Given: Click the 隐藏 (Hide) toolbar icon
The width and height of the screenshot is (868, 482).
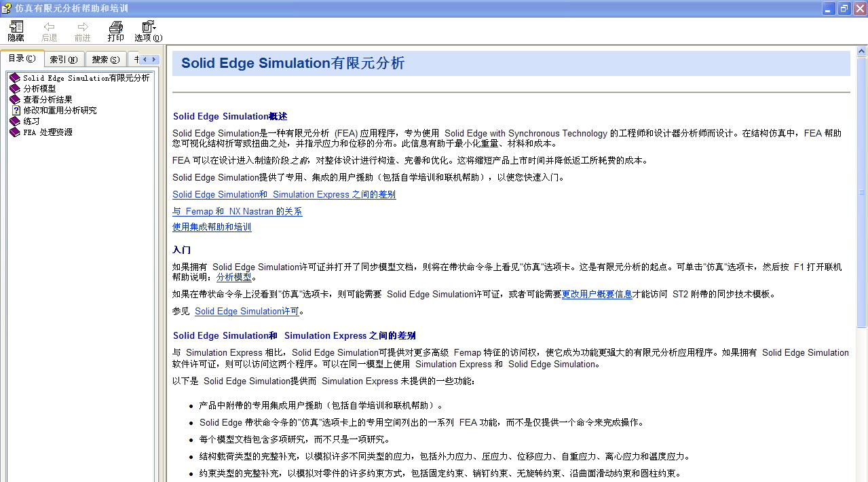Looking at the screenshot, I should [16, 31].
